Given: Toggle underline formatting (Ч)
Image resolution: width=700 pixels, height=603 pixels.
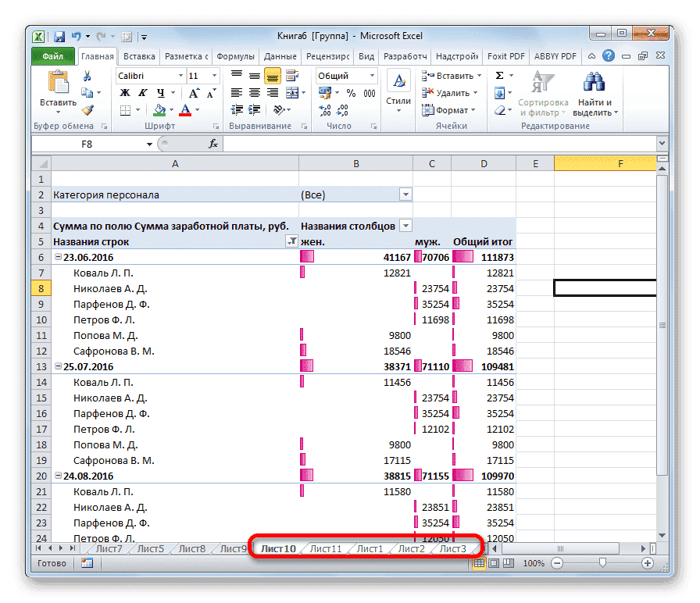Looking at the screenshot, I should [x=159, y=92].
